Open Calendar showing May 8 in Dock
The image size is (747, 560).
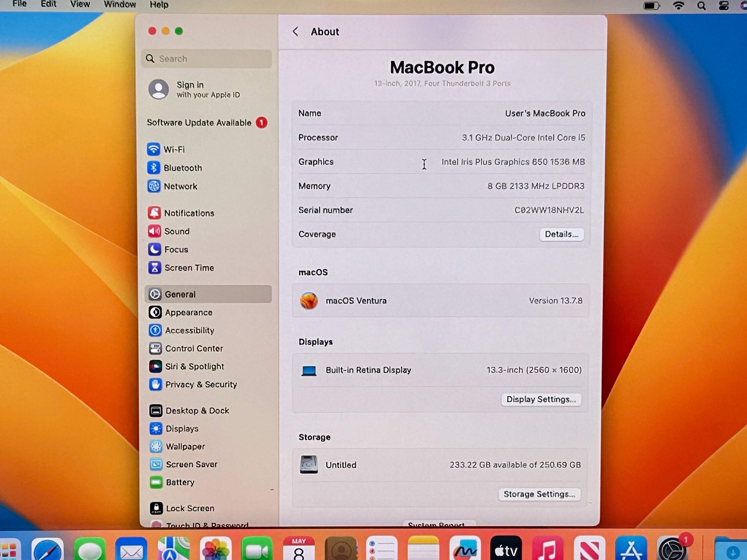[x=299, y=549]
